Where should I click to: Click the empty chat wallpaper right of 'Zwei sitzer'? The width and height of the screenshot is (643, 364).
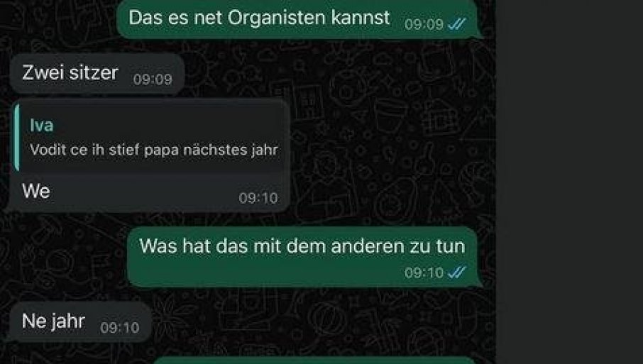tap(336, 74)
